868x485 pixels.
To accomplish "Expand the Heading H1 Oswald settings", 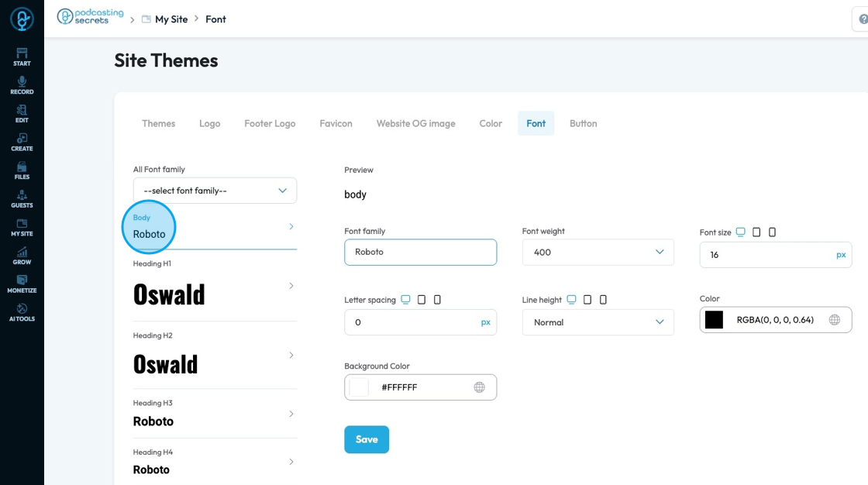I will pyautogui.click(x=215, y=286).
